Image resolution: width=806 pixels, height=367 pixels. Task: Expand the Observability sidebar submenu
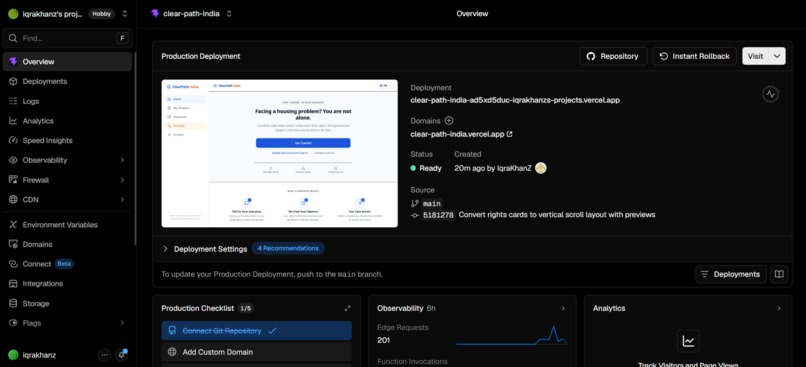coord(122,160)
